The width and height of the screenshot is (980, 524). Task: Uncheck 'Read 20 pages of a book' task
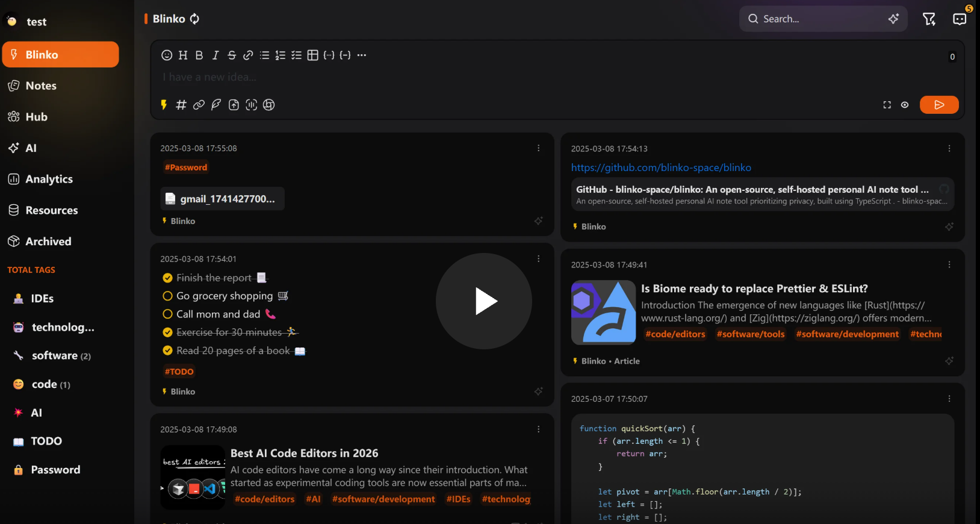click(x=167, y=351)
